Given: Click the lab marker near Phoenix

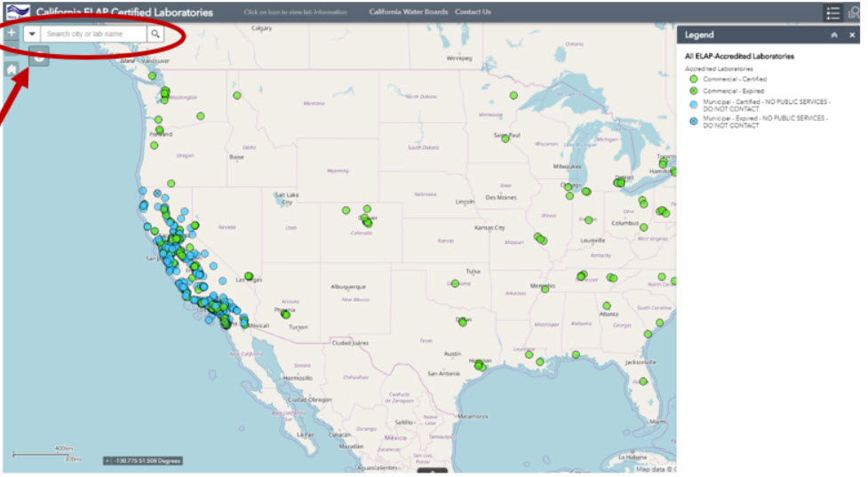Looking at the screenshot, I should coord(286,314).
